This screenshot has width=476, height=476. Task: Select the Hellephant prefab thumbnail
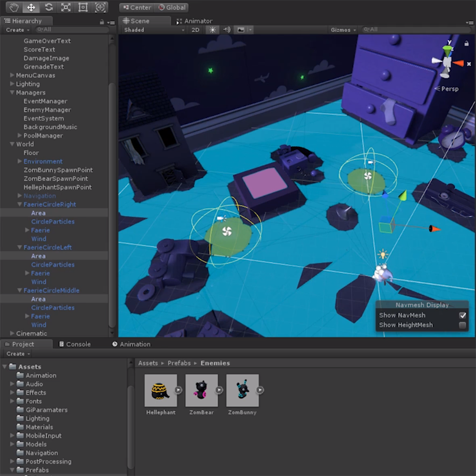click(x=161, y=390)
